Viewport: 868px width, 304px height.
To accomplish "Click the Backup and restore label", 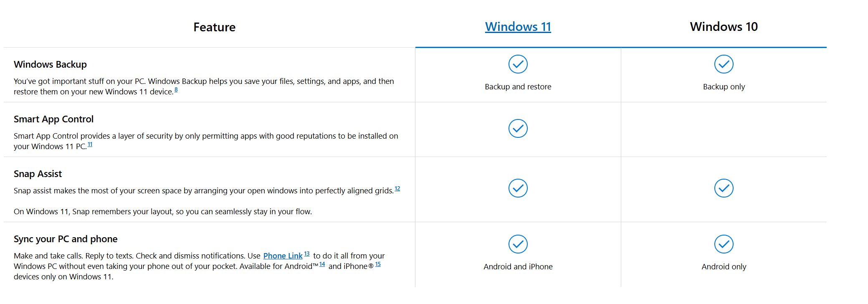I will coord(518,87).
